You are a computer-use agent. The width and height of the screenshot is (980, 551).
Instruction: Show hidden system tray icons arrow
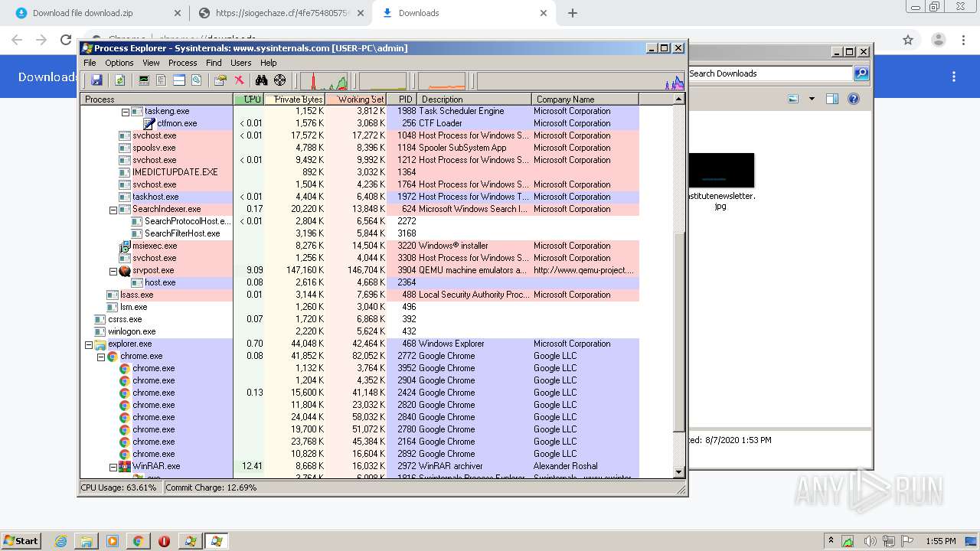(x=831, y=541)
